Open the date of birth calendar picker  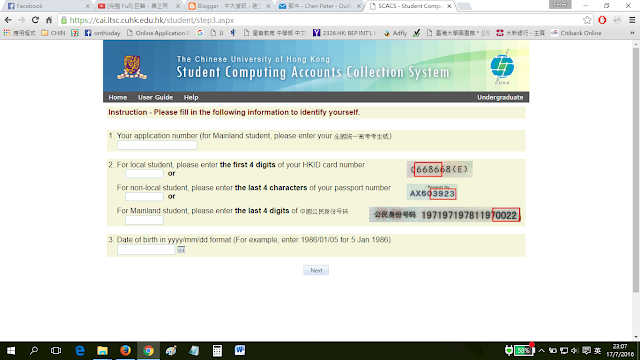click(x=181, y=250)
